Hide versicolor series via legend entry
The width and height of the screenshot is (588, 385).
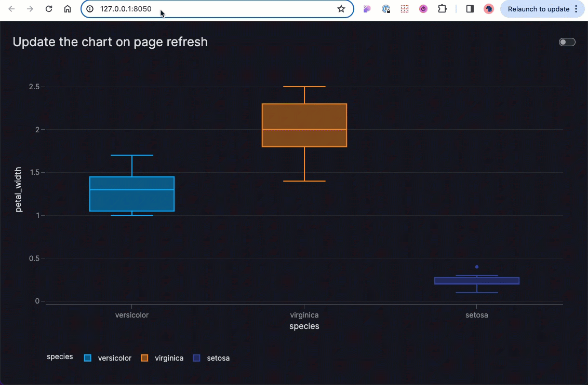pos(108,358)
